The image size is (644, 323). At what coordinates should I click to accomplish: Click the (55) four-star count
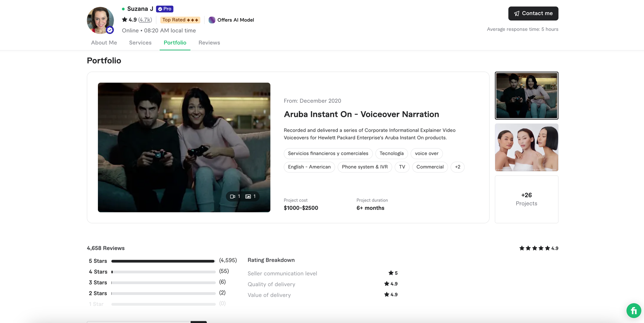click(224, 271)
